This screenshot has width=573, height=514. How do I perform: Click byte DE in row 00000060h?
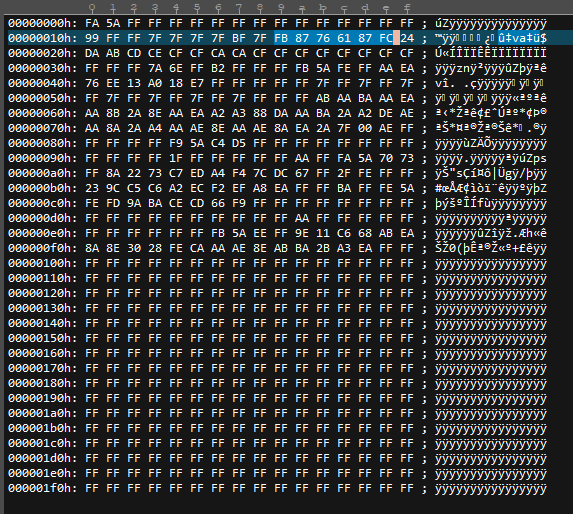pos(386,113)
